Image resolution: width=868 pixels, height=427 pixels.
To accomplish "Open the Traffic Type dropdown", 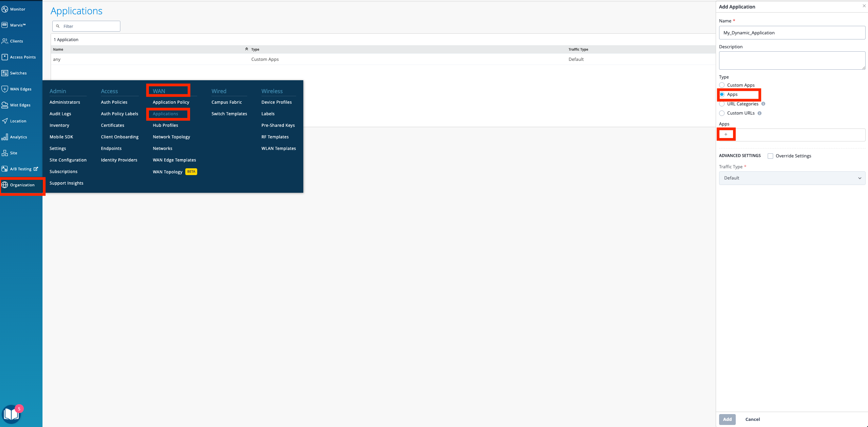I will pyautogui.click(x=792, y=178).
